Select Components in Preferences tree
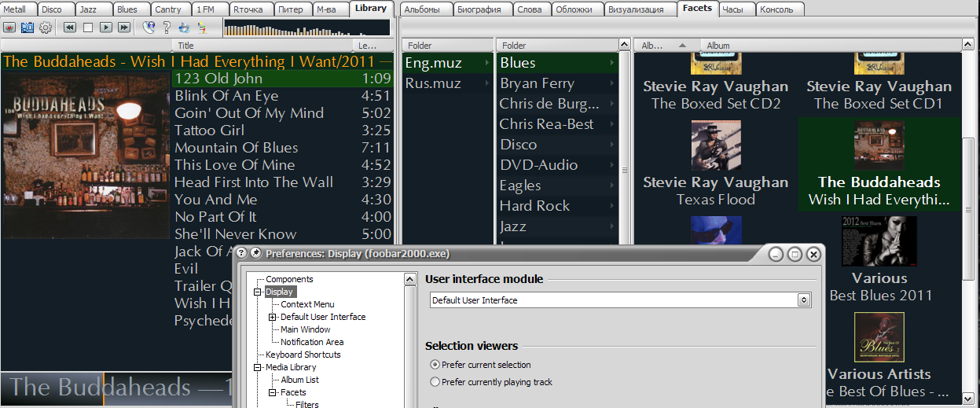 [x=289, y=279]
